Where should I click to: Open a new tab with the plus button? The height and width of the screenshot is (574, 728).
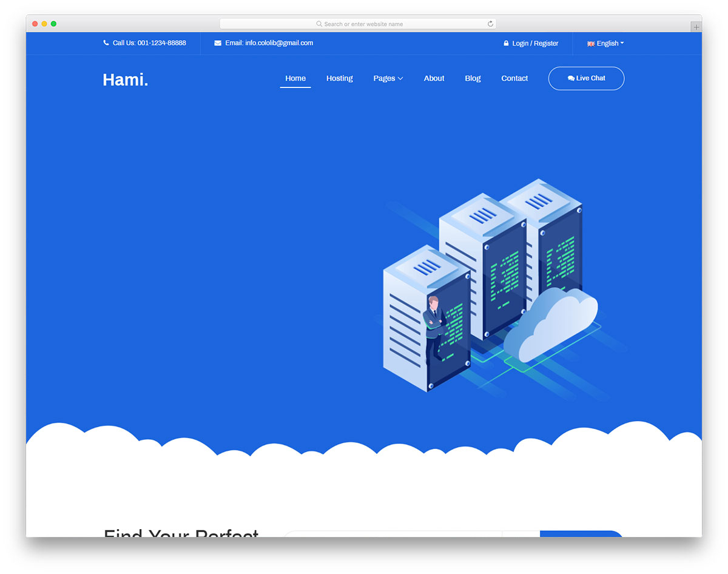tap(696, 27)
